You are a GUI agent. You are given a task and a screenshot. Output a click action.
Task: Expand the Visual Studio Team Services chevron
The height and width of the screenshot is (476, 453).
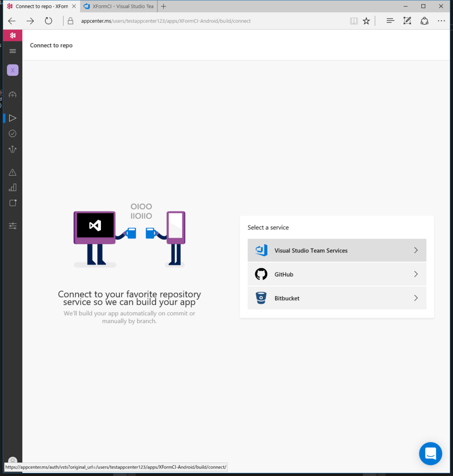(416, 250)
